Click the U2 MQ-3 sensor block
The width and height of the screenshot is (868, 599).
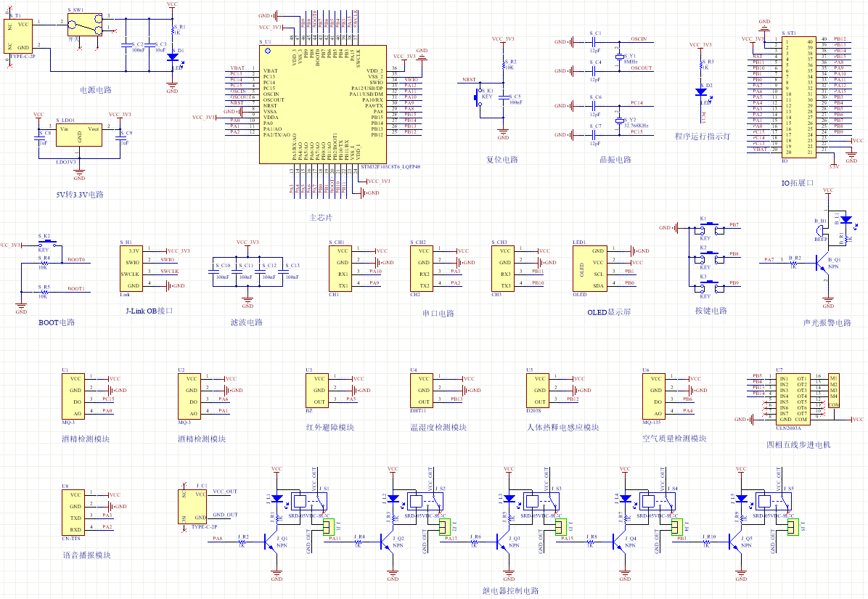point(189,396)
